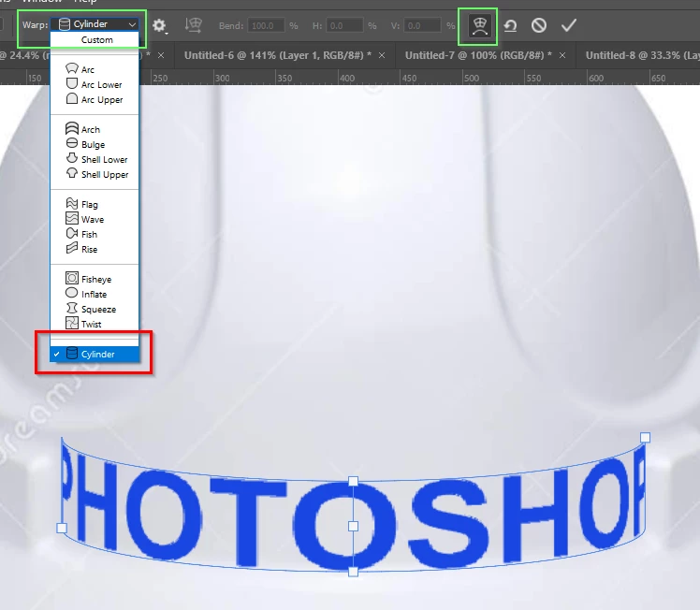This screenshot has height=610, width=700.
Task: Pick the Wave warp style
Action: pos(95,219)
